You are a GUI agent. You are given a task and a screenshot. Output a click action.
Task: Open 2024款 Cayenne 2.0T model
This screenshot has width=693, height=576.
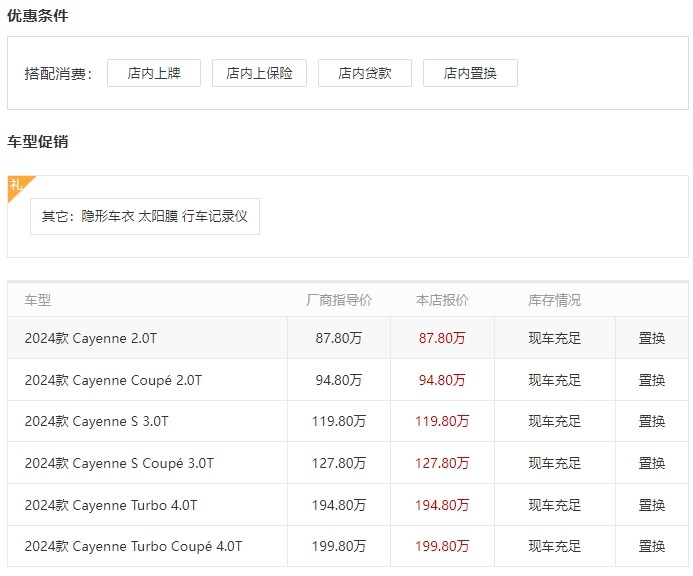[91, 338]
